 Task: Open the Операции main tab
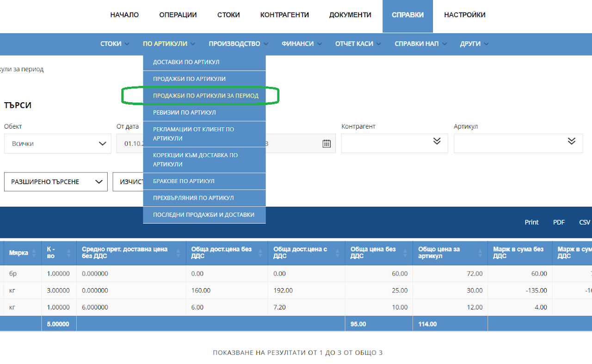click(178, 15)
